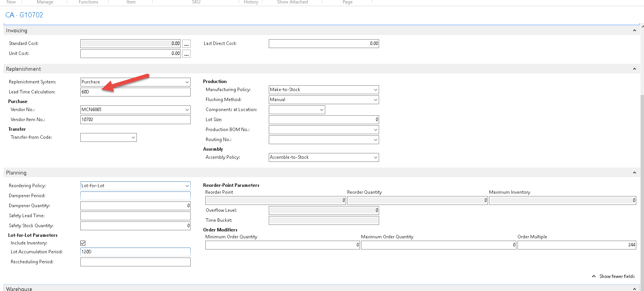
Task: Open the Vendor No. dropdown
Action: coord(187,110)
